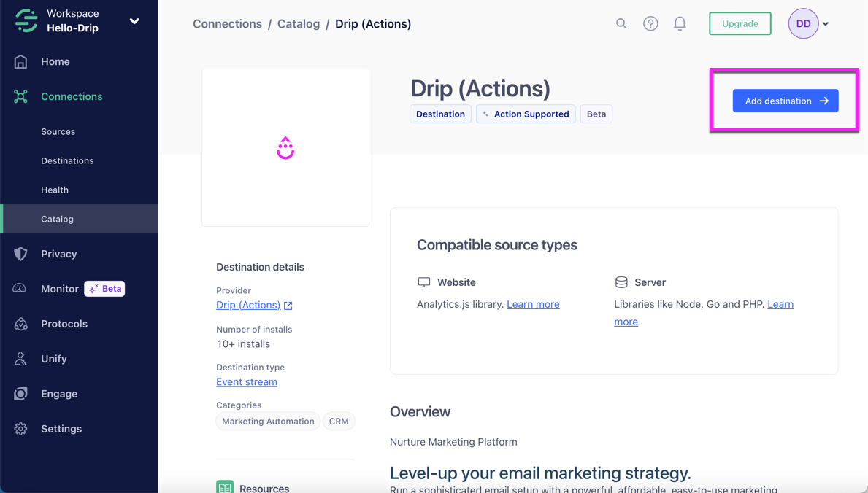
Task: Click the Unify person icon
Action: [x=20, y=359]
